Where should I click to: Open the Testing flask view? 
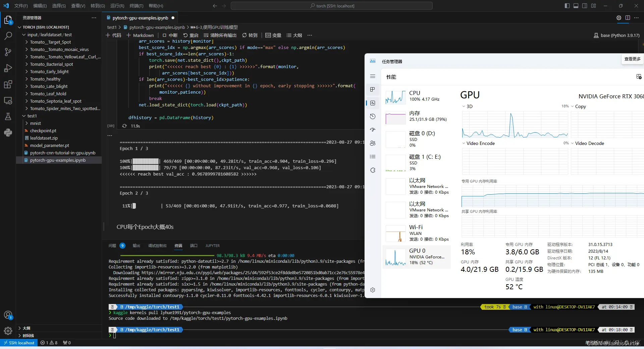coord(8,116)
